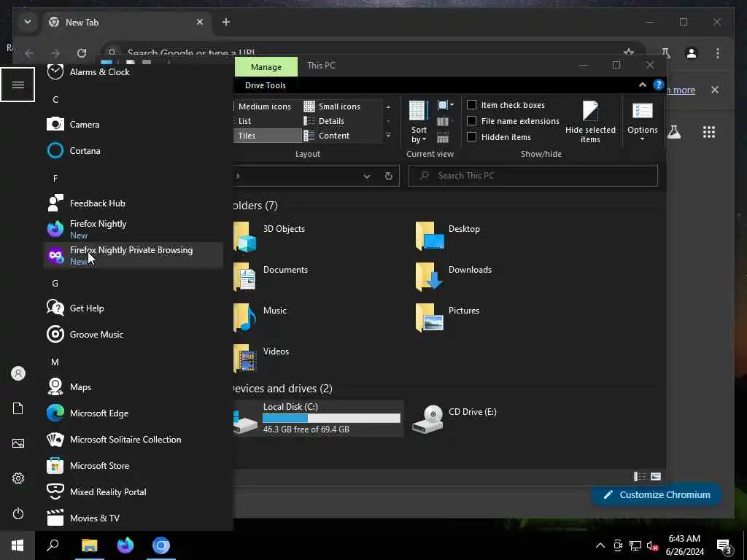Choose Medium icons layout
The image size is (747, 560).
click(264, 106)
